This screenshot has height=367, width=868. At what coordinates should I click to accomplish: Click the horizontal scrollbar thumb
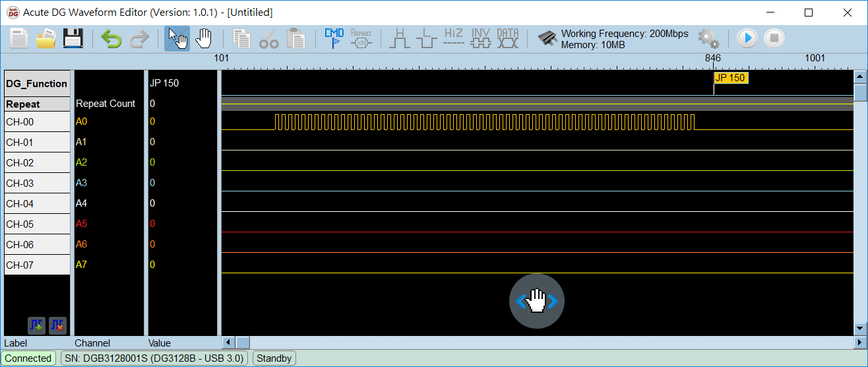click(242, 343)
